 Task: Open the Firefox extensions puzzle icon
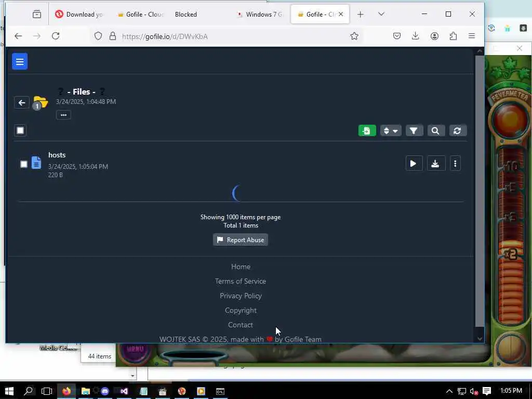click(x=453, y=36)
